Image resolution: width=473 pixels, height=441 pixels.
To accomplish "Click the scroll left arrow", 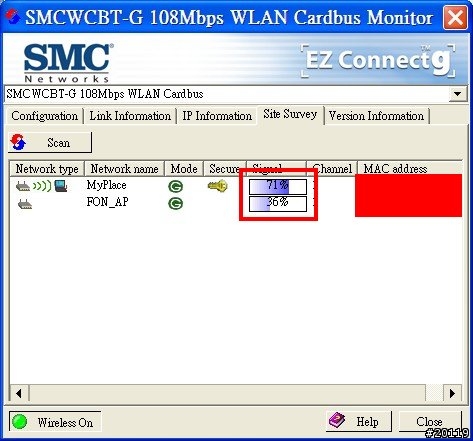I will pyautogui.click(x=19, y=393).
